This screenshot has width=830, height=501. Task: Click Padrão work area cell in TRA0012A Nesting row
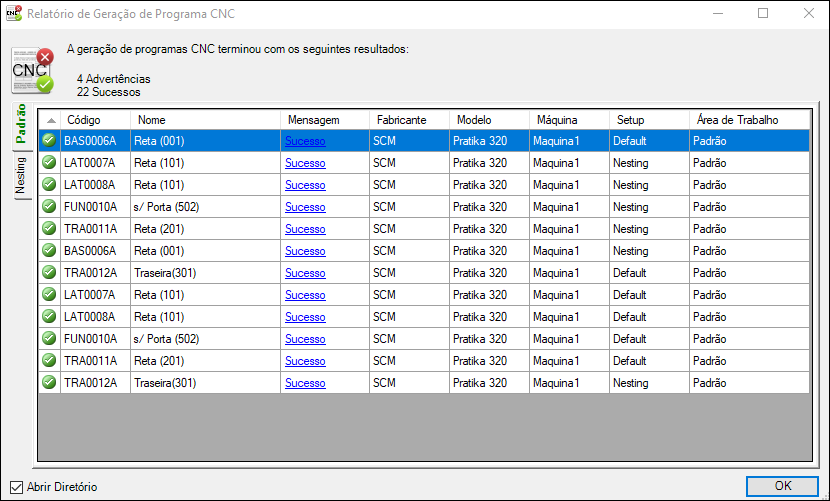click(x=750, y=383)
